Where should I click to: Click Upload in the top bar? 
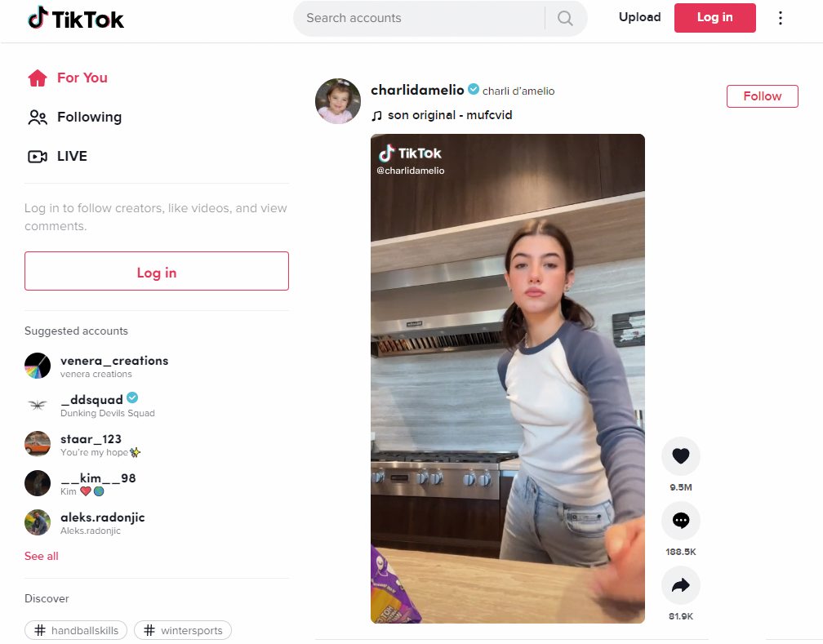pyautogui.click(x=639, y=17)
